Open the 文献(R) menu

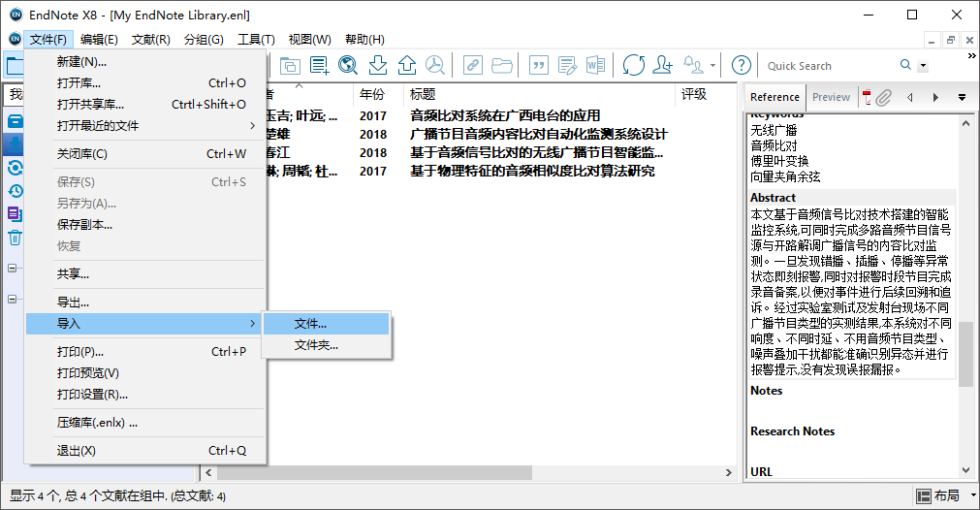click(x=150, y=40)
